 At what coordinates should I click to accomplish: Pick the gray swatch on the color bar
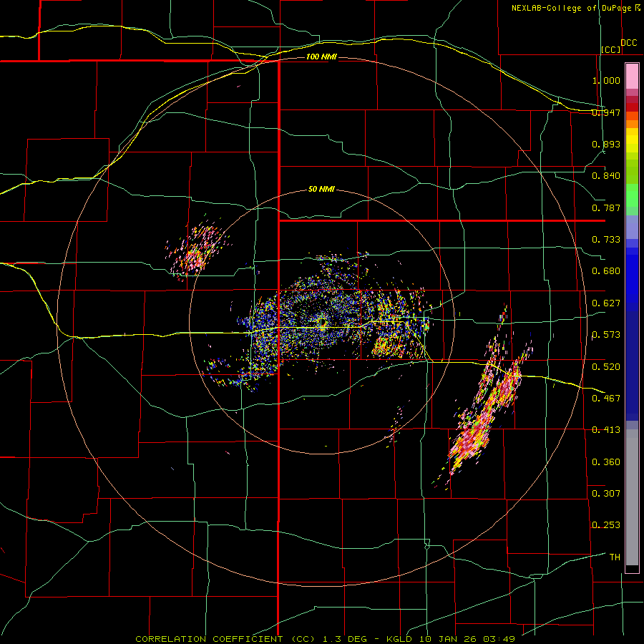(632, 497)
